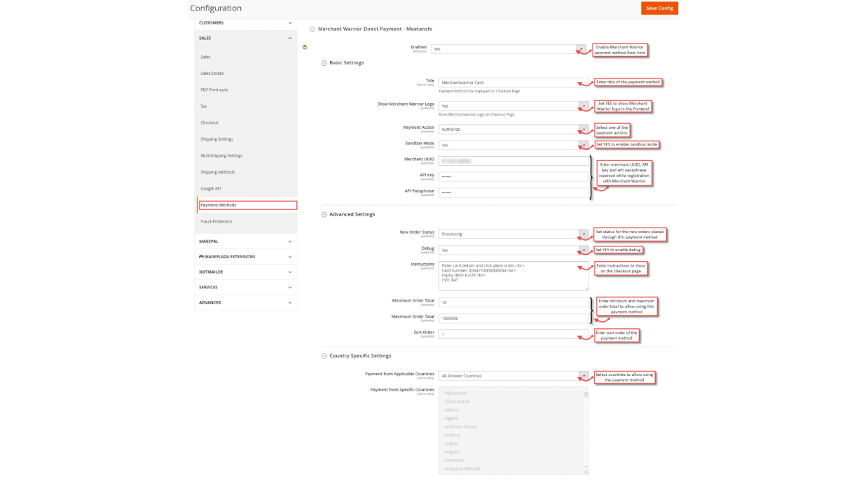Focus the Maximum Order Total field
The image size is (868, 483).
(514, 318)
